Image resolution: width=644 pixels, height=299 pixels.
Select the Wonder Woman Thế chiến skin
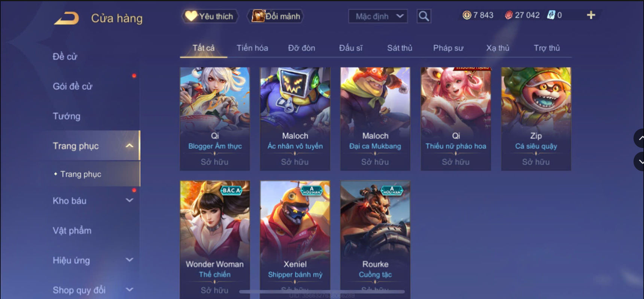[x=215, y=240]
